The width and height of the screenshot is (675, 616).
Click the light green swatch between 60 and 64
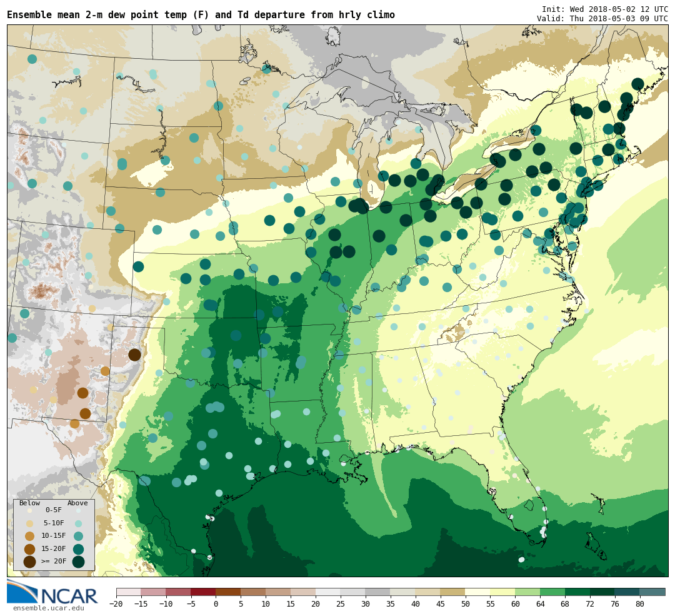tap(527, 592)
